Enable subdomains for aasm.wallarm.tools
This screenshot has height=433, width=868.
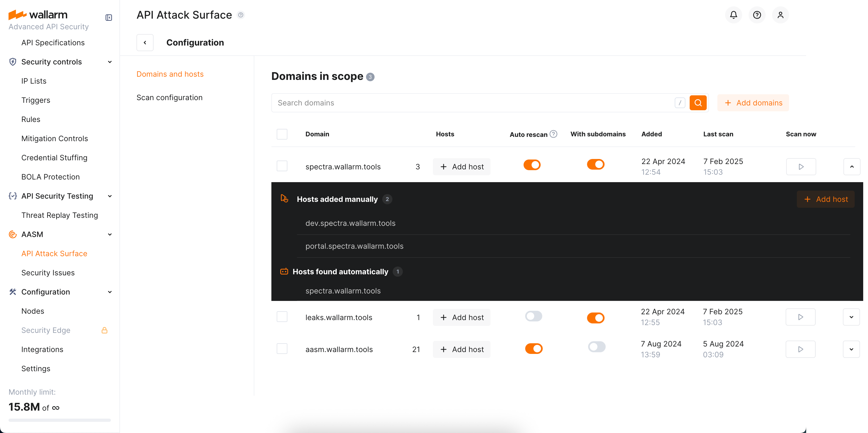(596, 347)
